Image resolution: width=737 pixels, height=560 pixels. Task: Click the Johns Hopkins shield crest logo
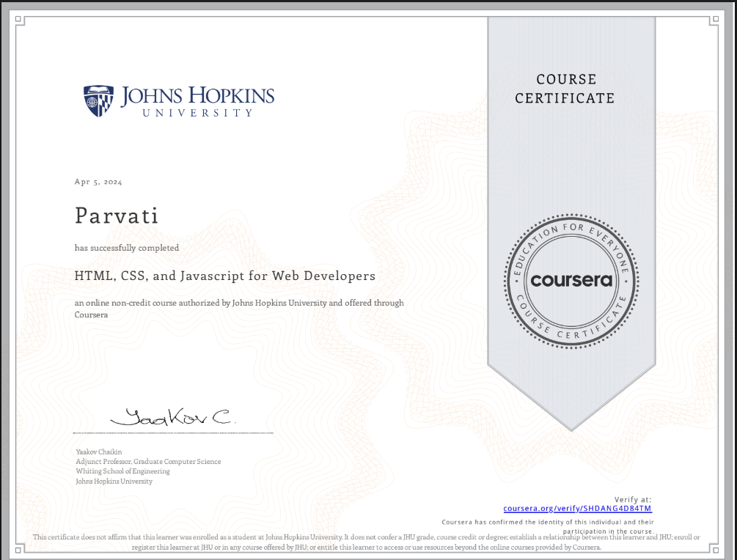point(99,100)
